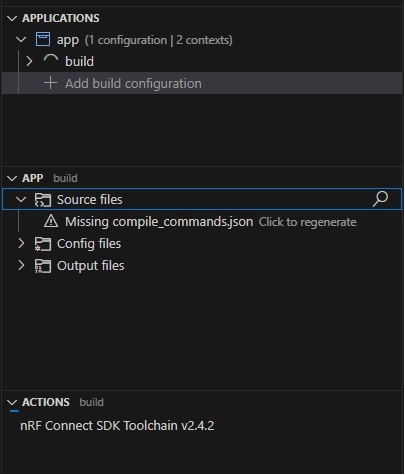Collapse the app tree node chevron
Viewport: 405px width, 475px height.
[21, 40]
